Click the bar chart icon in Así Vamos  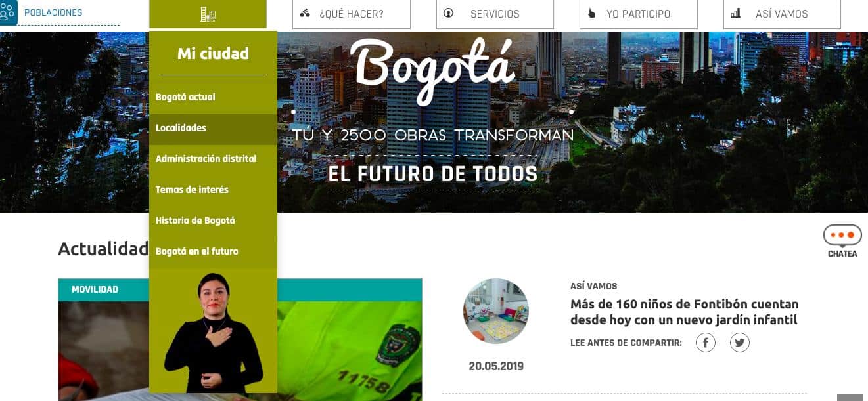pyautogui.click(x=736, y=13)
